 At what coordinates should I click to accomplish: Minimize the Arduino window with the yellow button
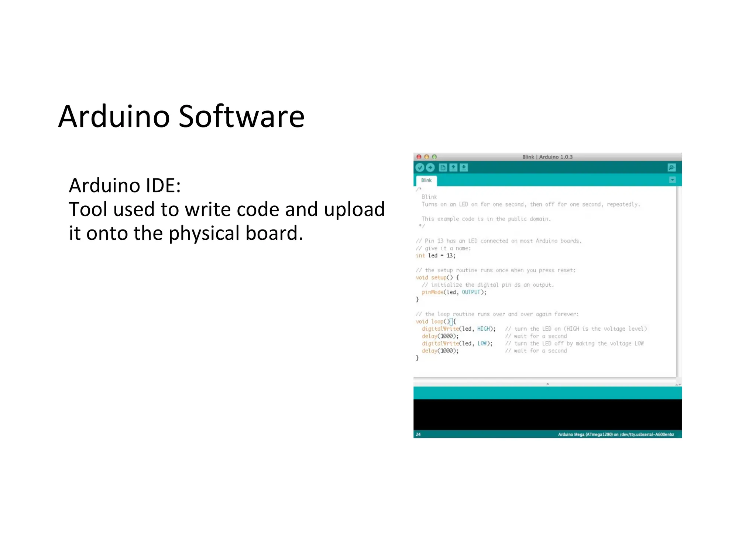click(x=427, y=157)
